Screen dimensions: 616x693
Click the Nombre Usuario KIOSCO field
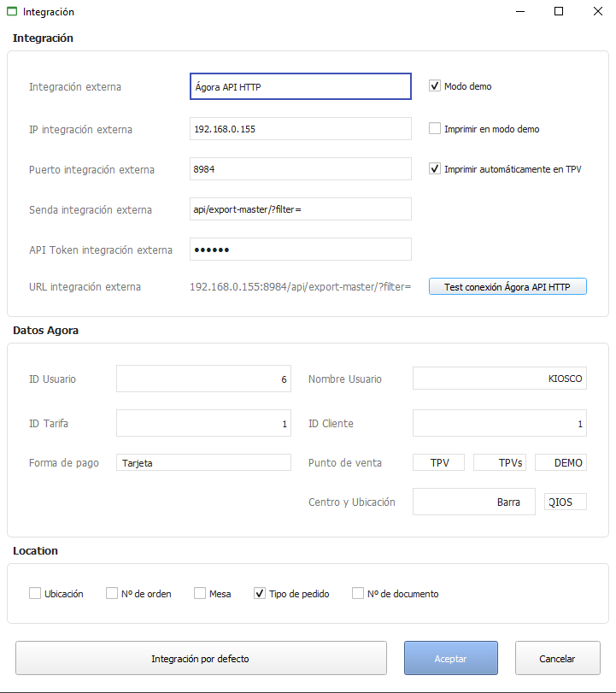(500, 379)
